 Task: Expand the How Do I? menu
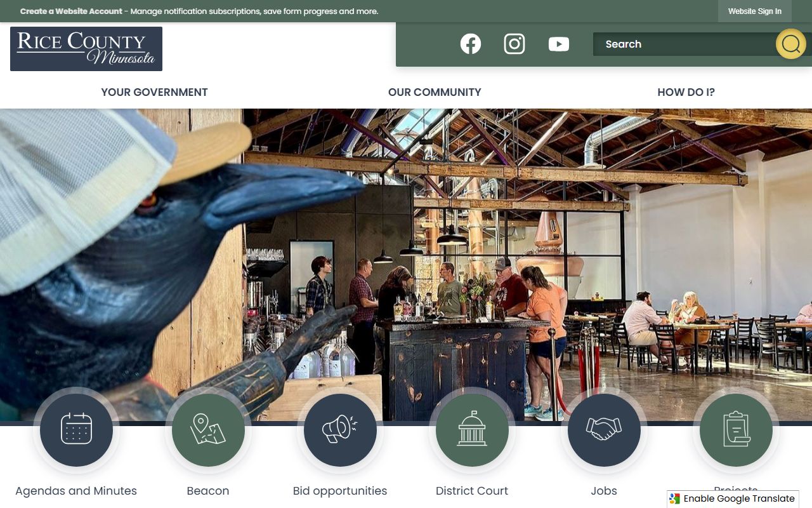tap(686, 92)
